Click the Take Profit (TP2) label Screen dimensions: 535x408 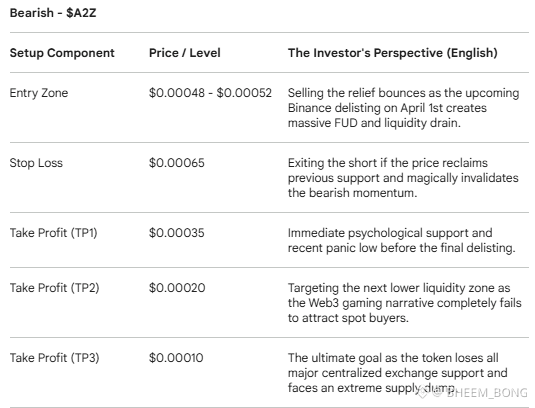[x=55, y=288]
